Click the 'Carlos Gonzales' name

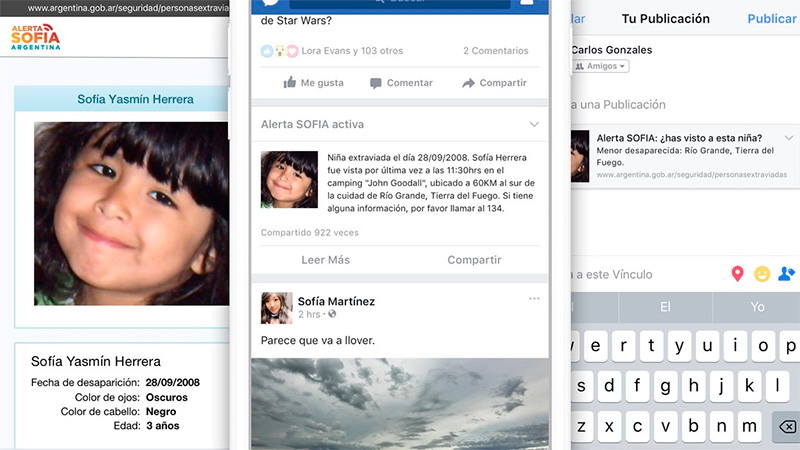coord(612,50)
